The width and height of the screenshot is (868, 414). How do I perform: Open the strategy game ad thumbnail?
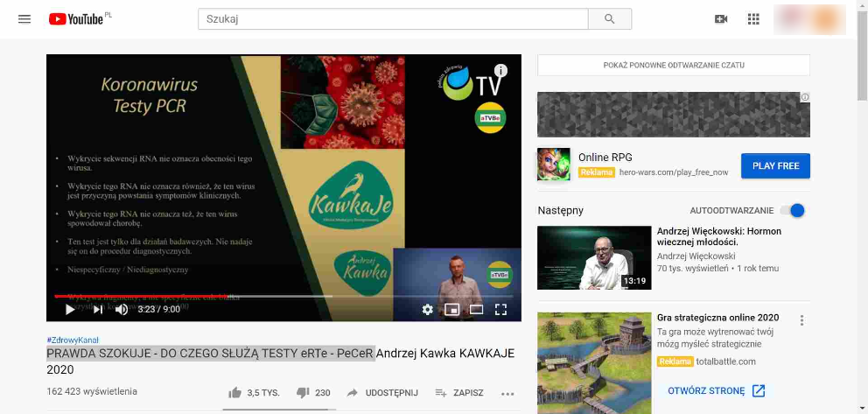pyautogui.click(x=594, y=363)
